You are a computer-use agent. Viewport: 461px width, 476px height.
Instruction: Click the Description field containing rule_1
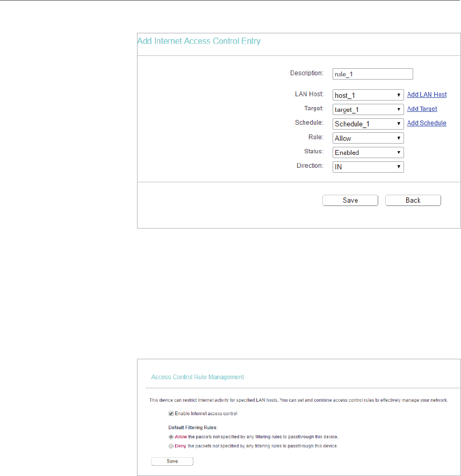(372, 74)
